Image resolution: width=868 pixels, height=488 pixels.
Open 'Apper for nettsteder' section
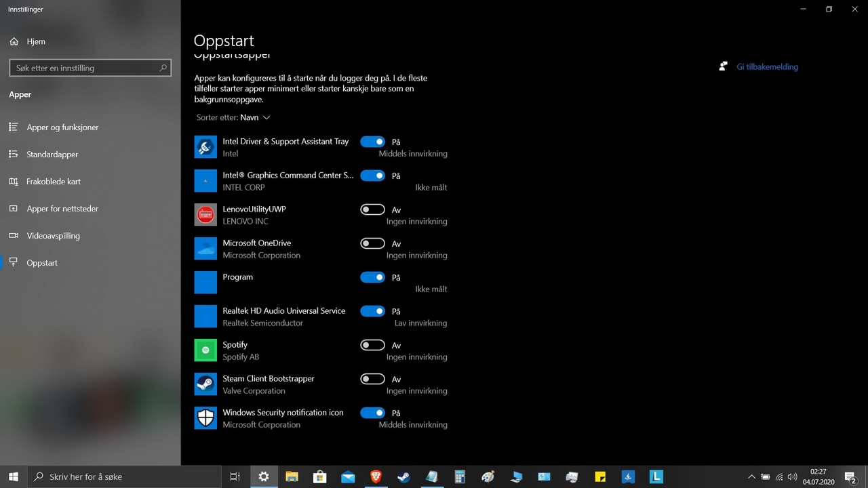(62, 208)
